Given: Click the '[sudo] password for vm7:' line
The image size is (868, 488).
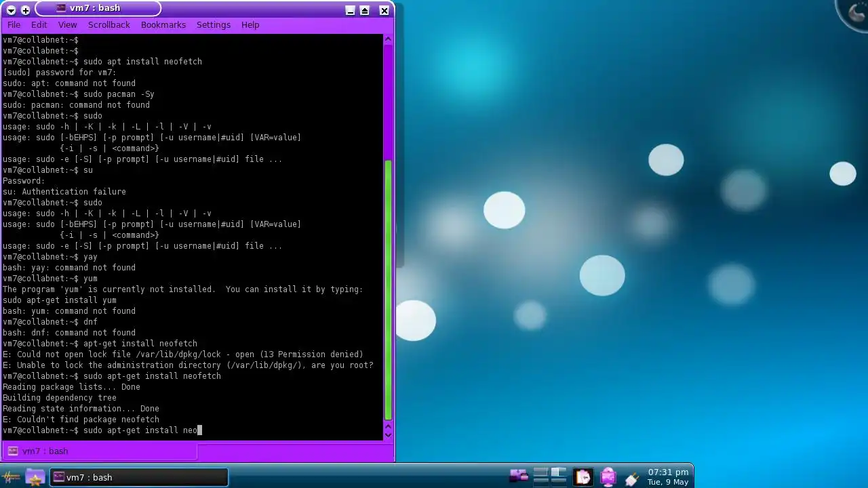Looking at the screenshot, I should tap(60, 73).
